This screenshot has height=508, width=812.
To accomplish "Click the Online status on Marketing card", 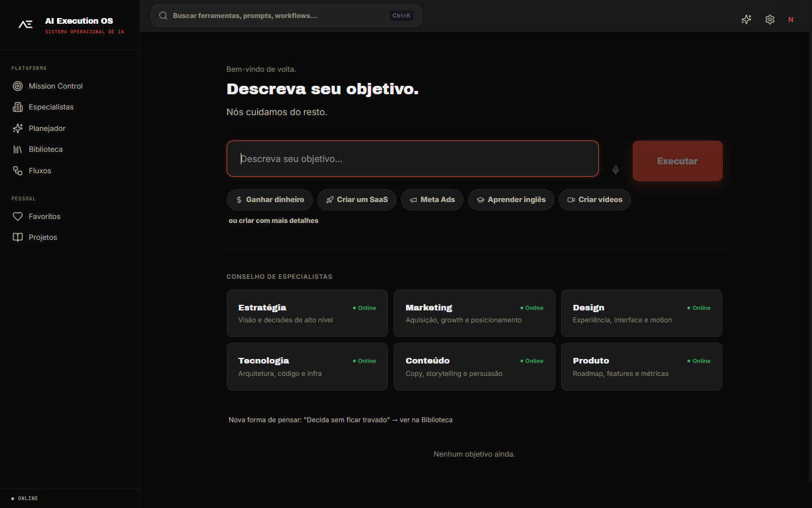I will click(532, 308).
